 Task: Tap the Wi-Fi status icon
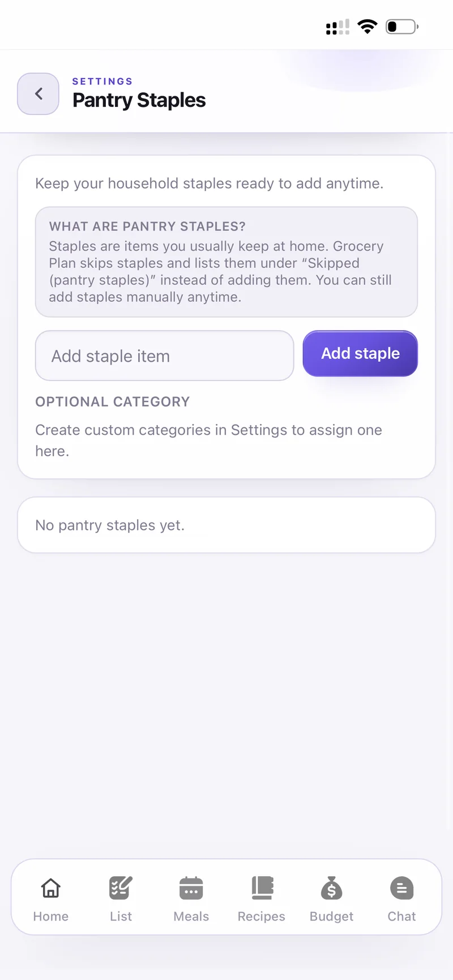tap(367, 27)
